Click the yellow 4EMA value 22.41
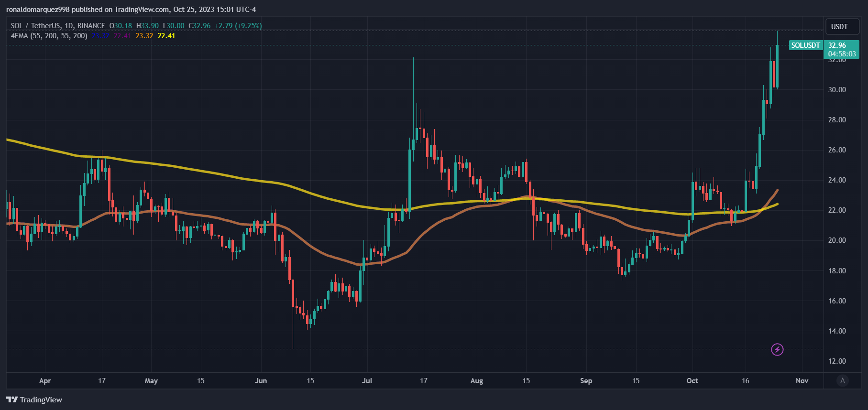 166,36
